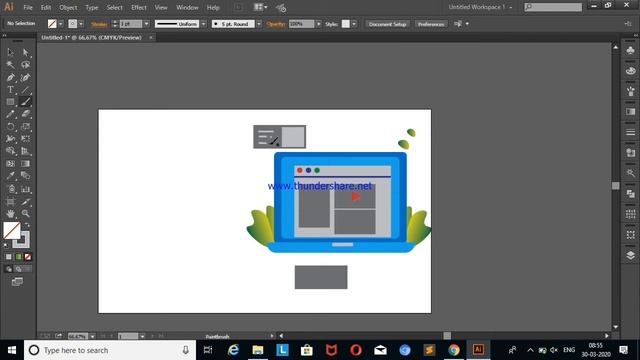
Task: Select the Shape Builder tool
Action: pos(11,151)
